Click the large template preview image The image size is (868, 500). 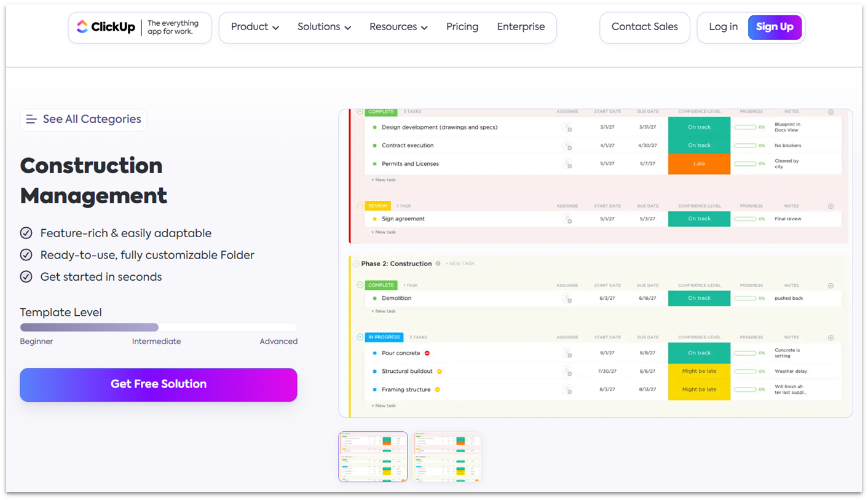tap(596, 263)
